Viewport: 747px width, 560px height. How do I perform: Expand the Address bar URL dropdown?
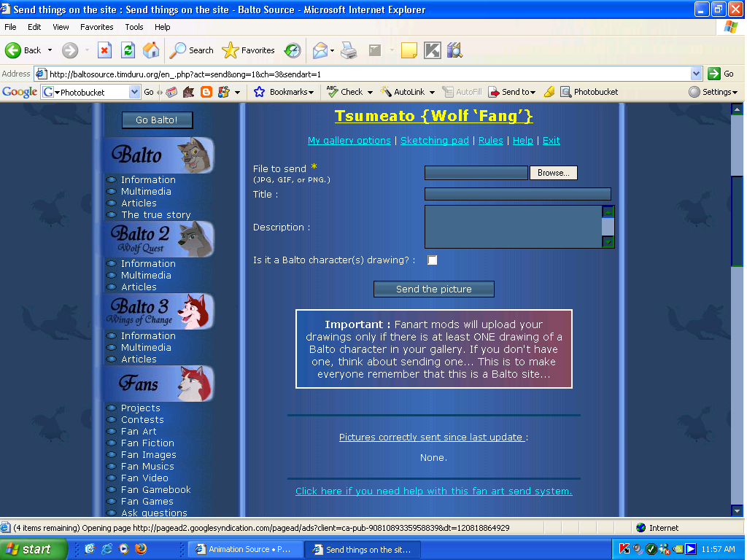pos(696,74)
